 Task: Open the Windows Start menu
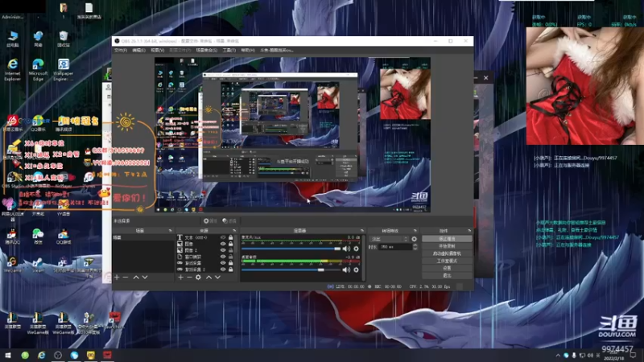click(8, 356)
